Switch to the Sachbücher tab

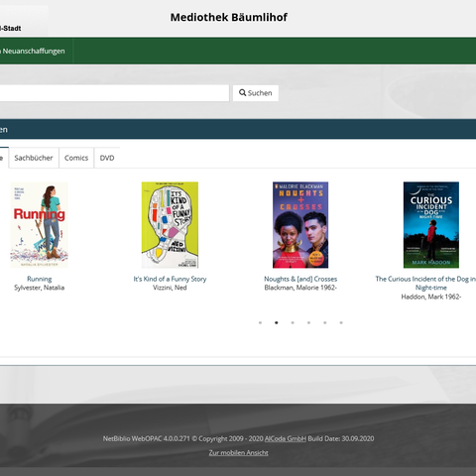coord(34,158)
